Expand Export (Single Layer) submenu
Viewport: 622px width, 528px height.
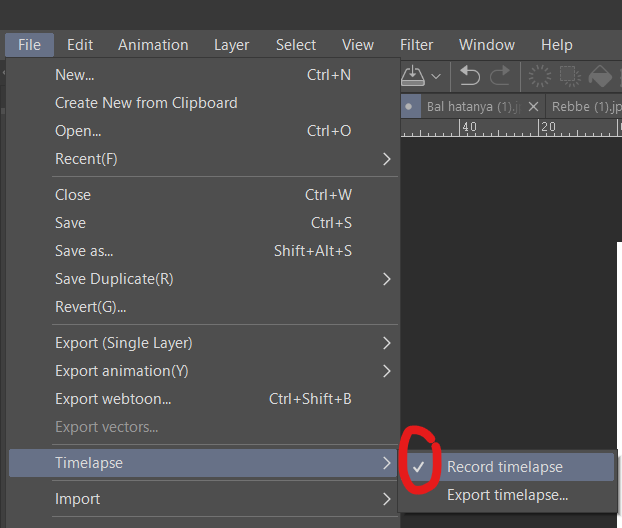coord(203,343)
